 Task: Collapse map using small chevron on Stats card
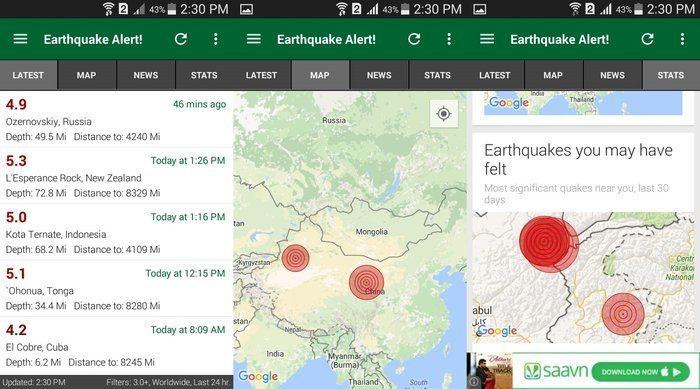[x=481, y=215]
